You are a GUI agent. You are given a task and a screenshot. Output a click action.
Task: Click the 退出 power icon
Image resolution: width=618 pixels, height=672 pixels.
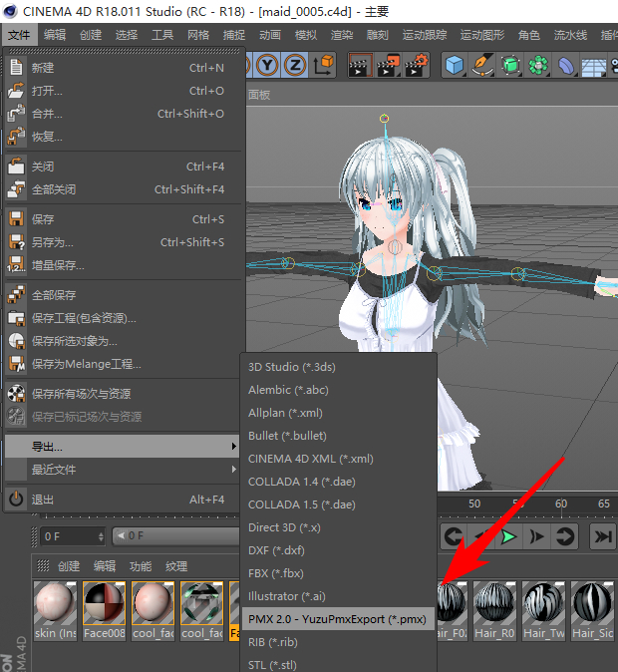tap(16, 500)
